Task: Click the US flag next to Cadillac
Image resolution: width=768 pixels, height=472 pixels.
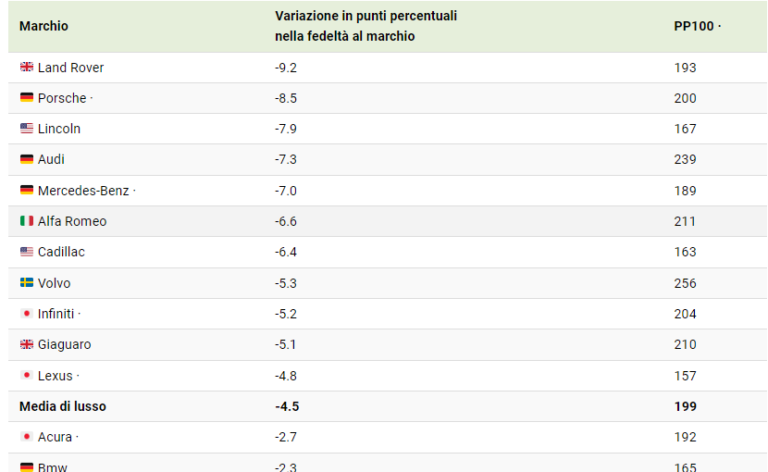Action: click(26, 252)
